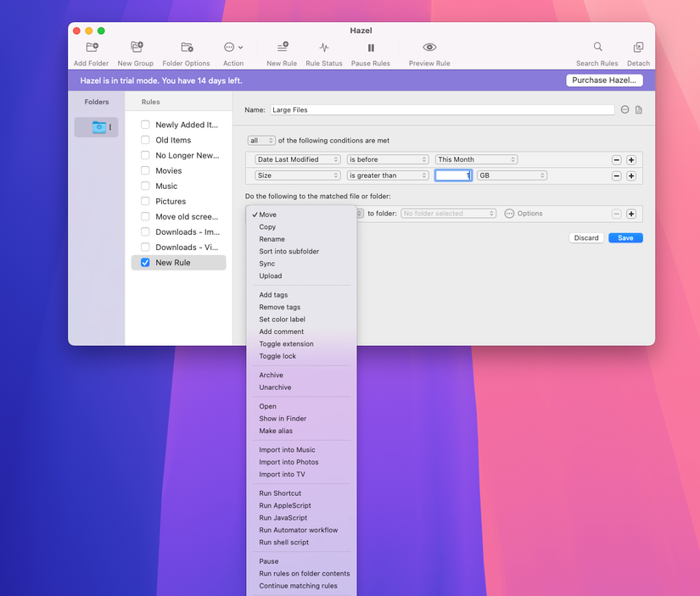This screenshot has width=700, height=596.
Task: Enable the Movies rule checkbox
Action: click(145, 170)
